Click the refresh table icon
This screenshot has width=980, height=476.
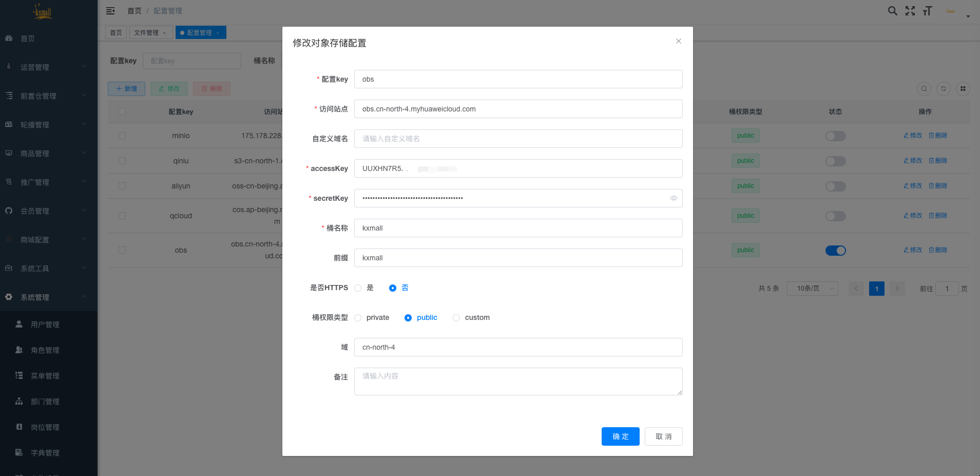944,89
